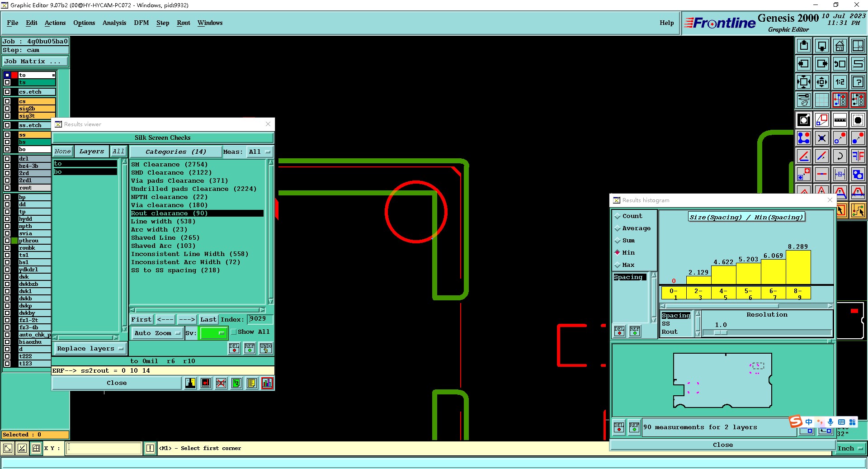
Task: Select the Max radio option
Action: point(625,265)
